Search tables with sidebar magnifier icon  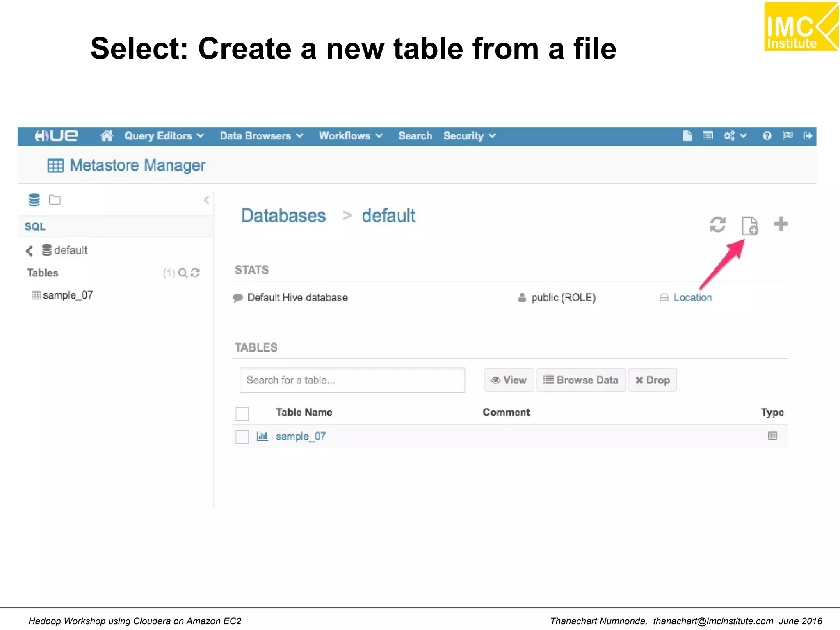click(183, 273)
